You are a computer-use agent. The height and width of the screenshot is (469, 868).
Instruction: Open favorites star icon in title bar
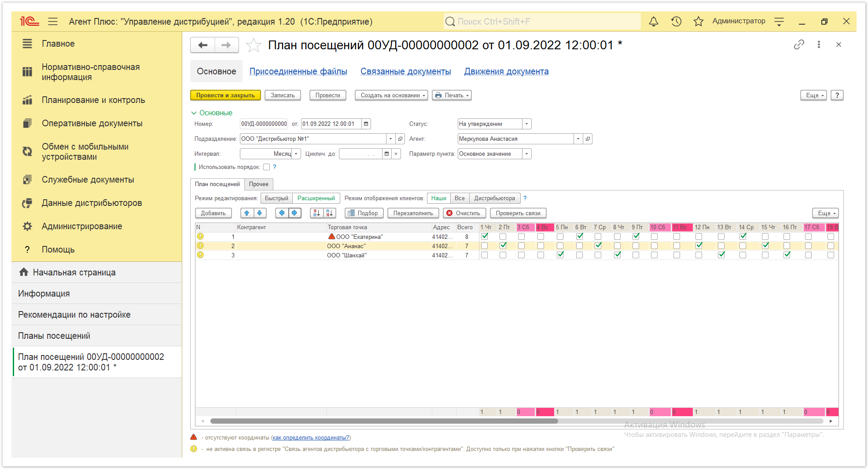click(698, 21)
